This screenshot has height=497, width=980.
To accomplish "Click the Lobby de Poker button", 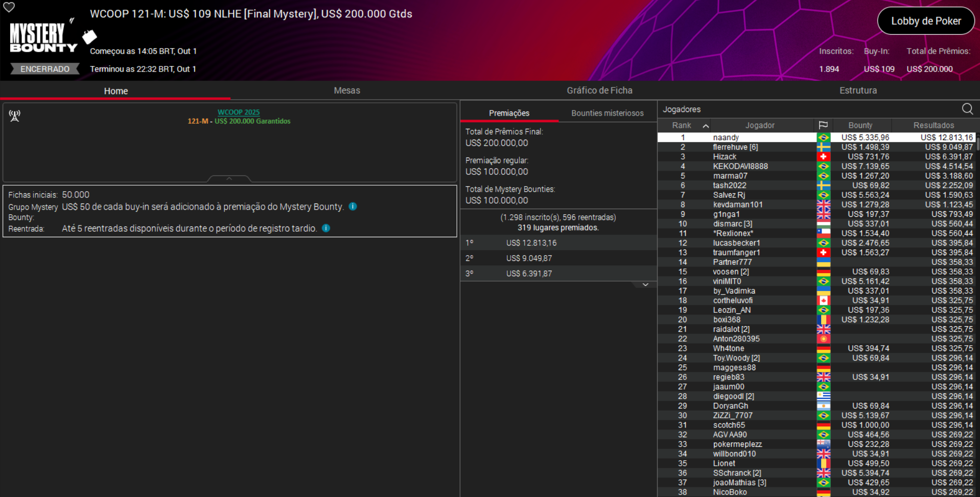I will [925, 21].
